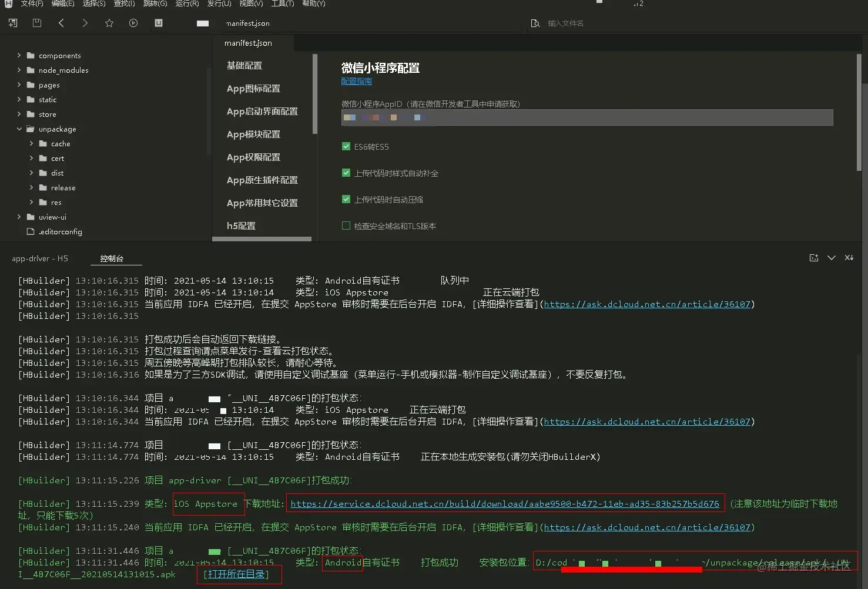This screenshot has width=868, height=589.
Task: Enable 检查安全域名和TLS版本 checkbox
Action: point(346,225)
